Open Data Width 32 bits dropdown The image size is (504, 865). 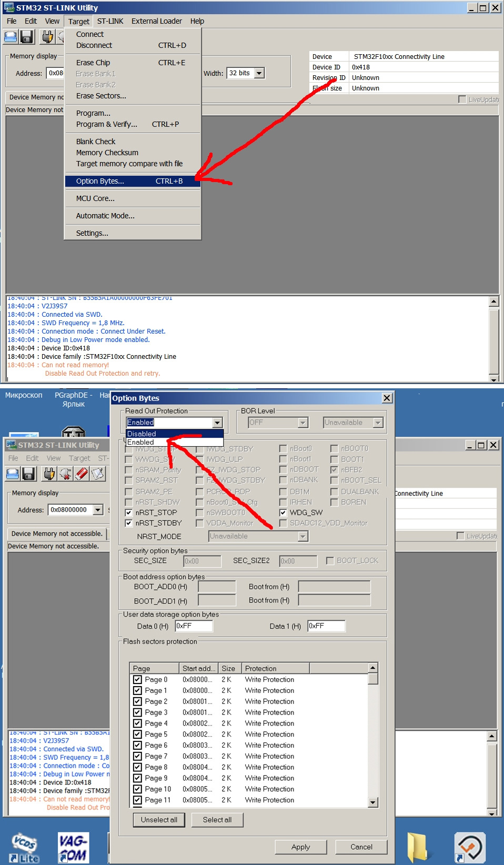click(259, 73)
